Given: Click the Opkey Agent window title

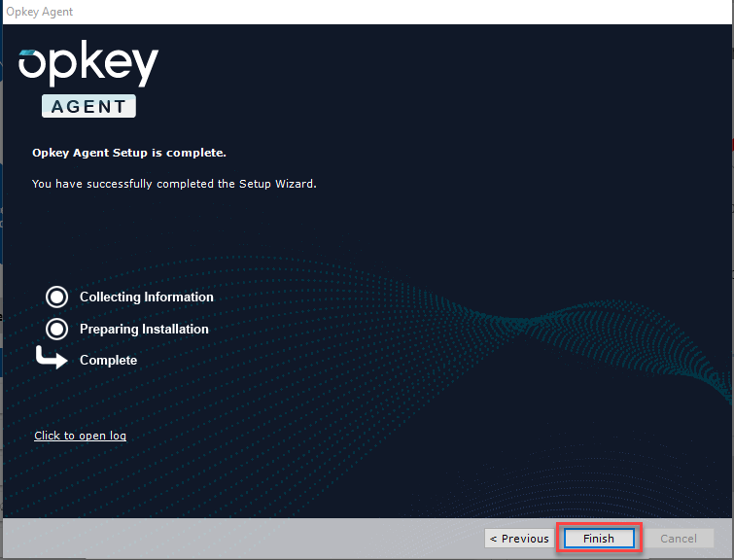Looking at the screenshot, I should [x=39, y=12].
